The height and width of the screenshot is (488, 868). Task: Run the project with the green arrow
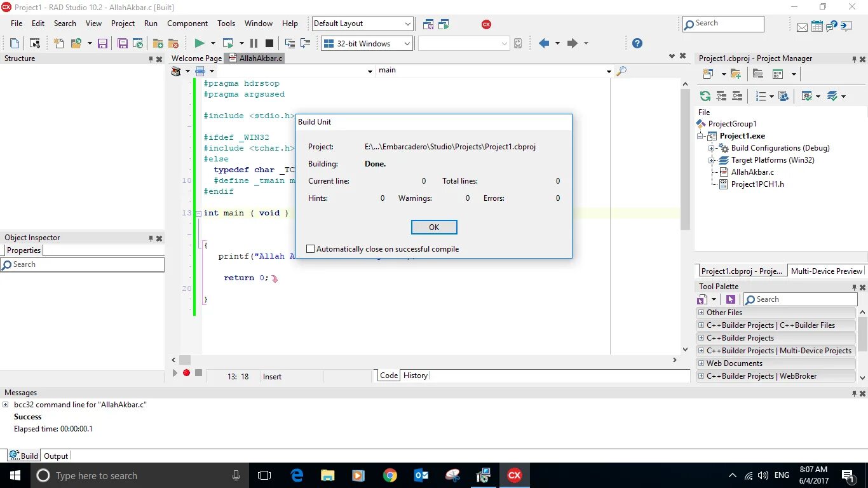coord(200,43)
